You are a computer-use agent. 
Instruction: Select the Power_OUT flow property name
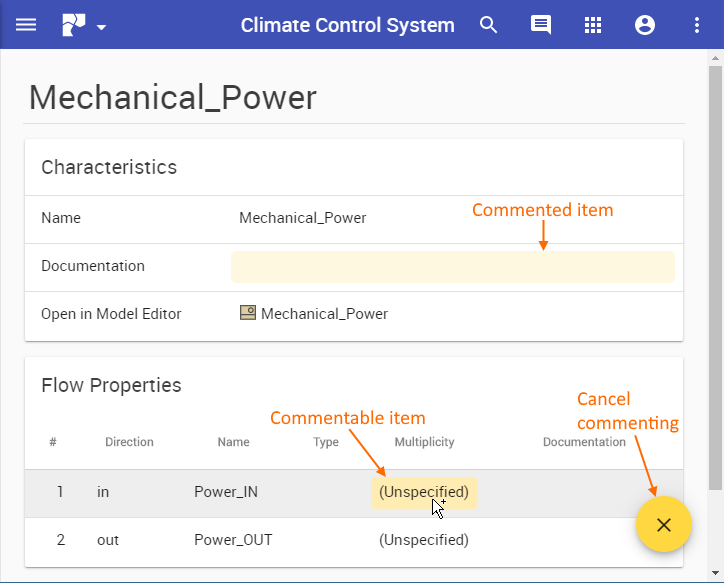[x=233, y=540]
